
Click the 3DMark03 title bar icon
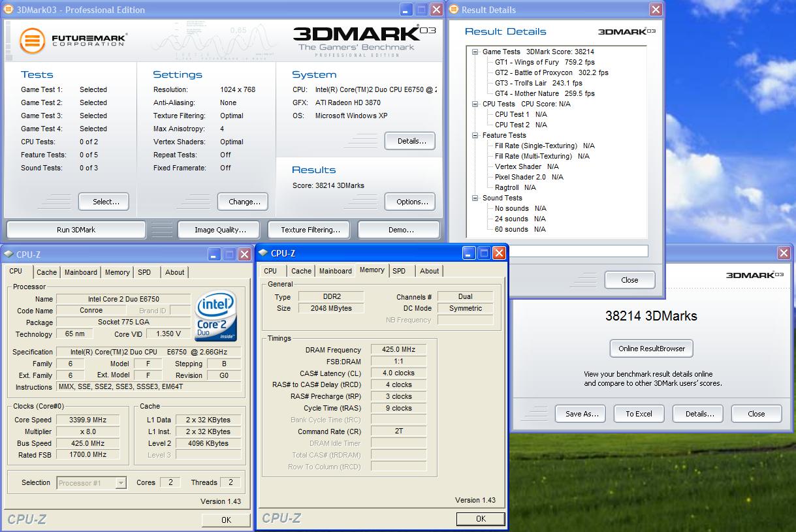[x=8, y=10]
